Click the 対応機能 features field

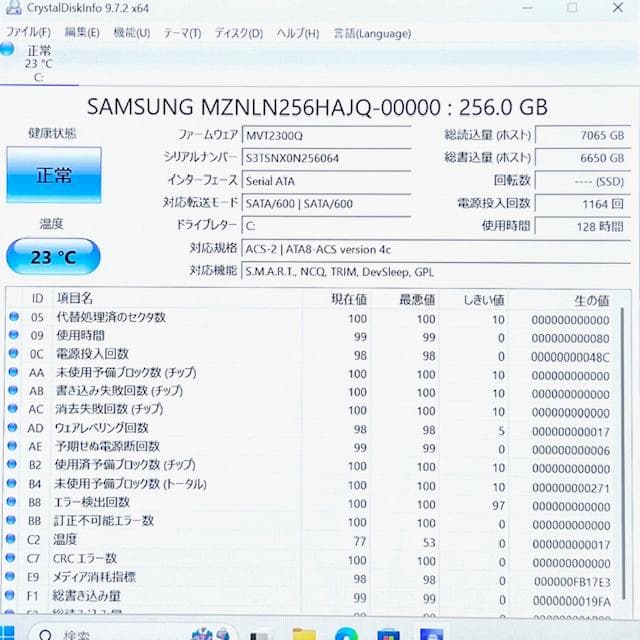436,272
